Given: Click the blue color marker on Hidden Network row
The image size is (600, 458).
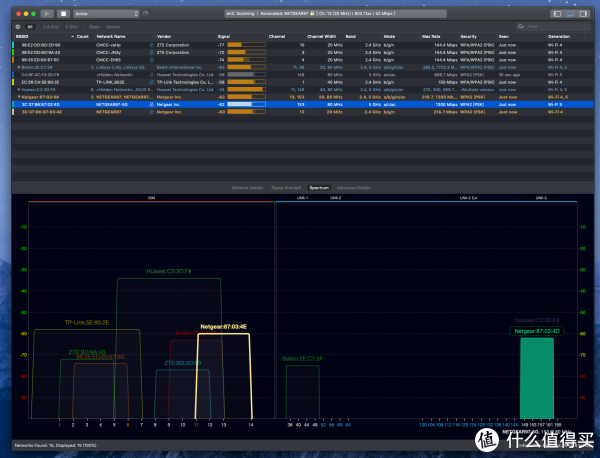Looking at the screenshot, I should pos(13,75).
